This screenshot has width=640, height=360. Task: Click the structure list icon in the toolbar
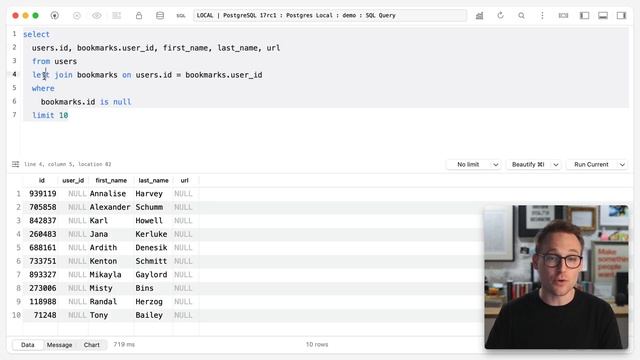[x=117, y=16]
